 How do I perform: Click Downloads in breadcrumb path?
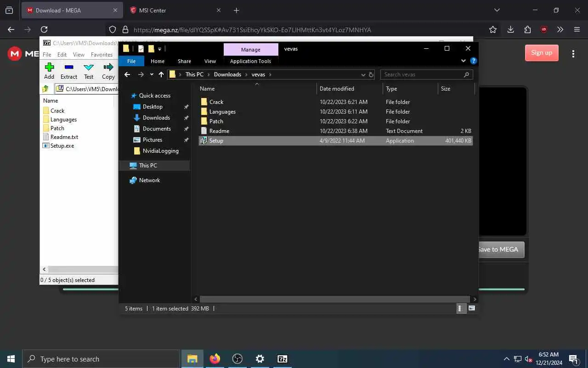point(227,75)
